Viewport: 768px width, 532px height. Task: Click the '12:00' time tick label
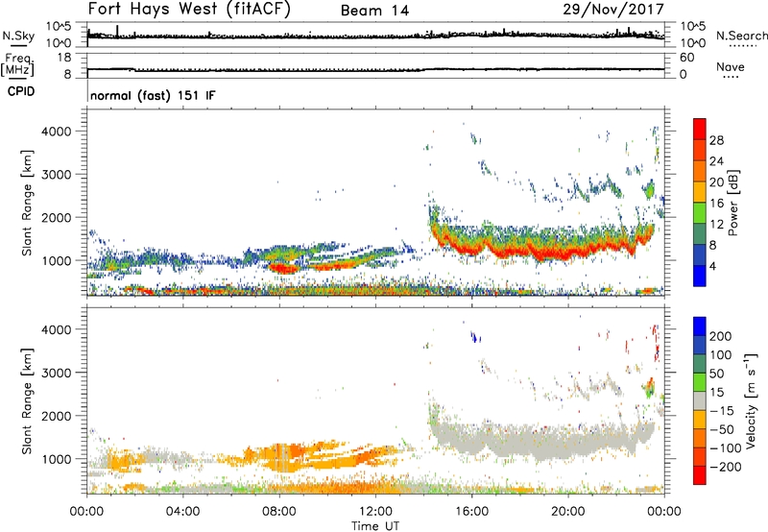375,512
